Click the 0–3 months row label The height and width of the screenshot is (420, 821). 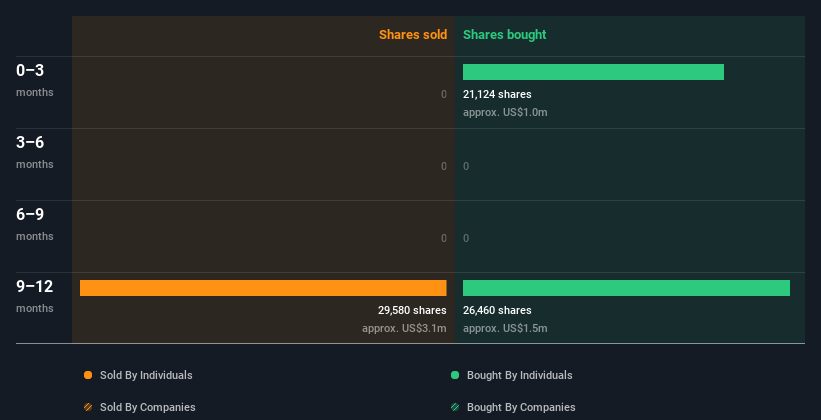tap(35, 80)
